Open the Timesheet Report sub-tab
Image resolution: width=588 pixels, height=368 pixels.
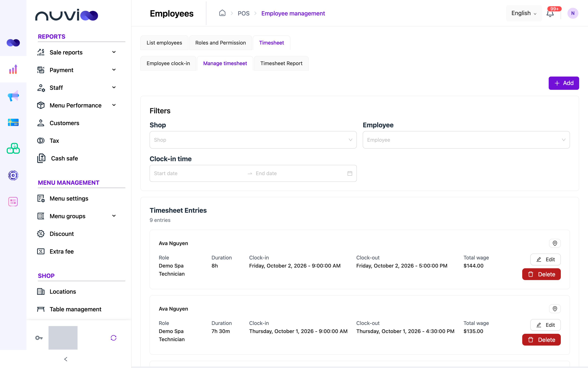281,63
